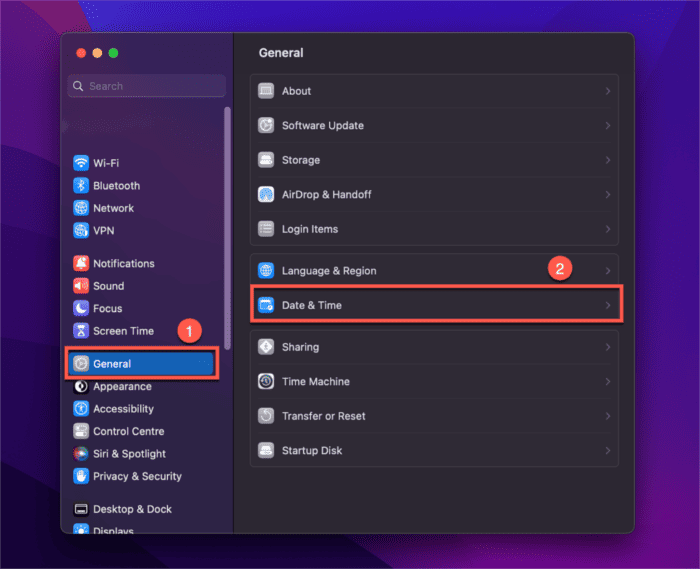This screenshot has width=700, height=569.
Task: Click the Notifications bell icon
Action: coord(81,264)
